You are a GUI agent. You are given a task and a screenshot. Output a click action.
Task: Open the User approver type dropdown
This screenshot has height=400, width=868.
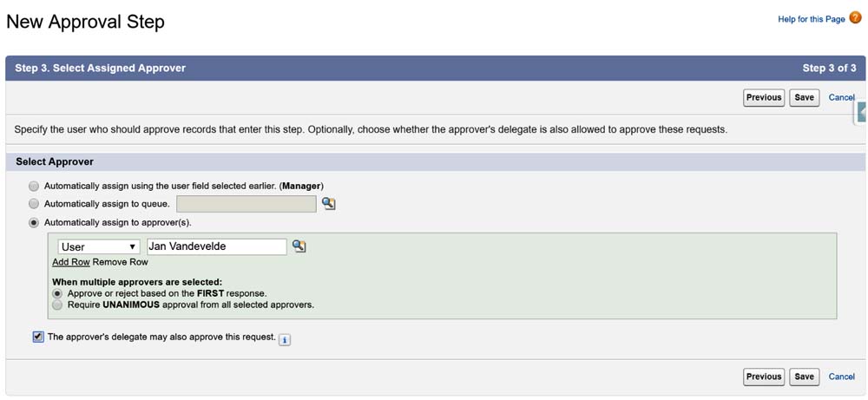pos(99,247)
